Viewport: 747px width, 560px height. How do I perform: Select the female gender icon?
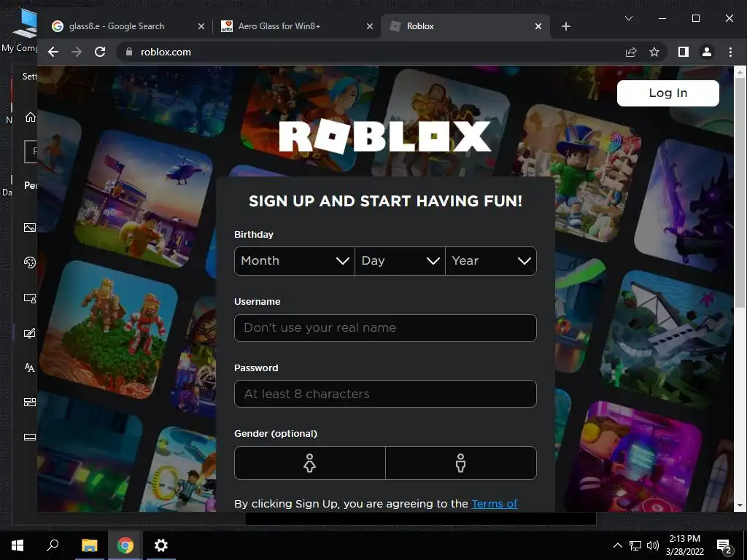309,463
